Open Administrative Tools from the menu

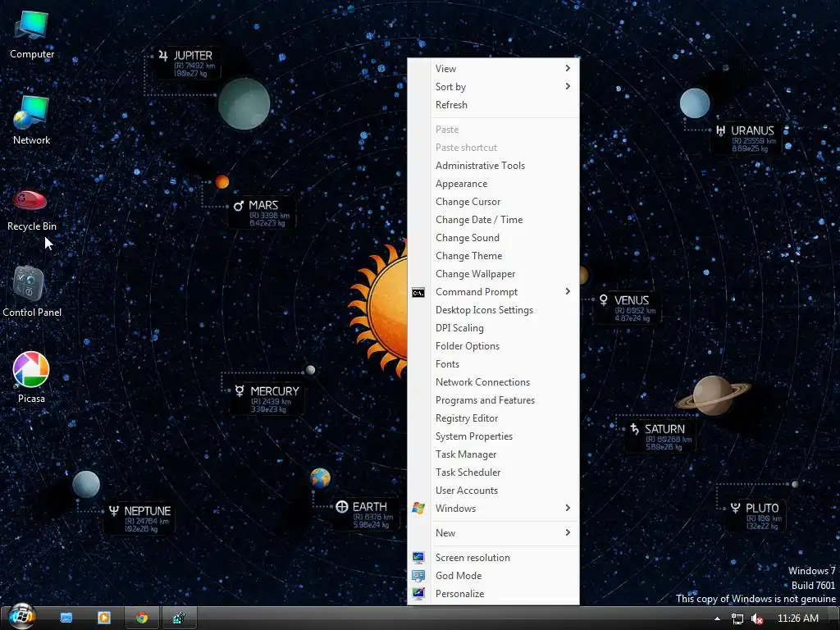pos(493,166)
